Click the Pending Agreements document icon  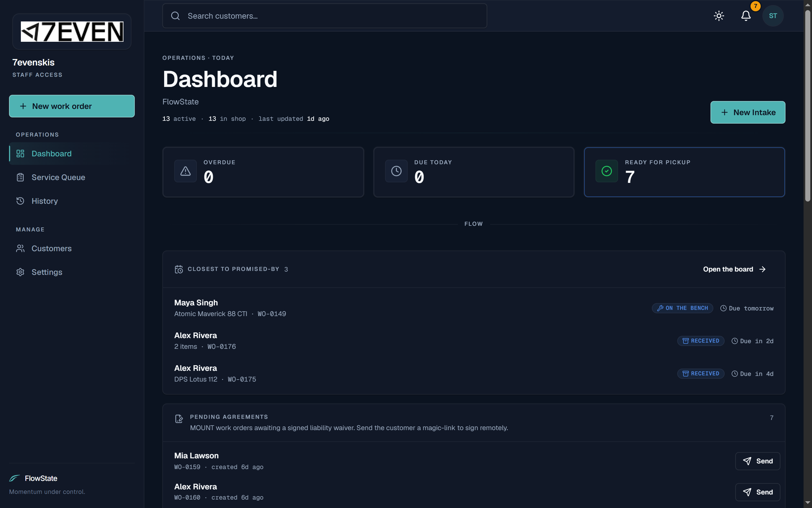[179, 419]
